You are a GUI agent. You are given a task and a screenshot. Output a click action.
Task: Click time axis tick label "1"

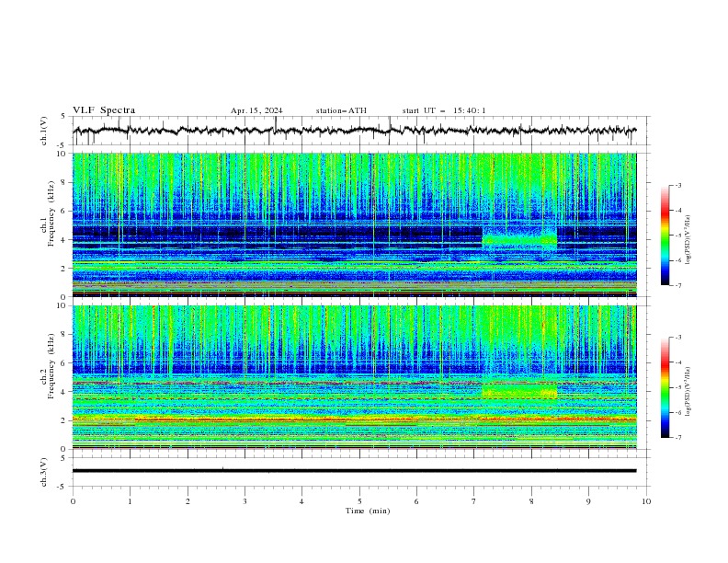(131, 501)
